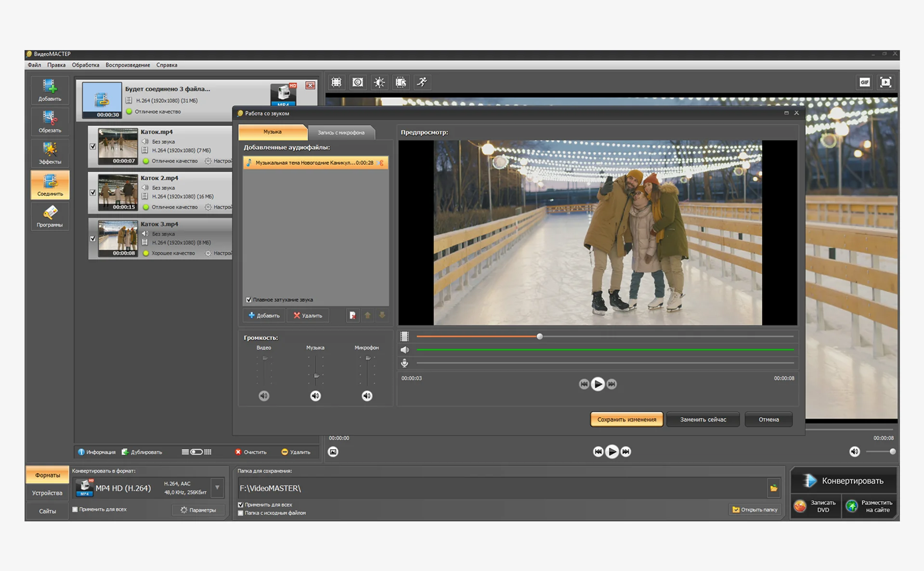The height and width of the screenshot is (571, 924).
Task: Mute main player with the speaker icon
Action: point(855,452)
